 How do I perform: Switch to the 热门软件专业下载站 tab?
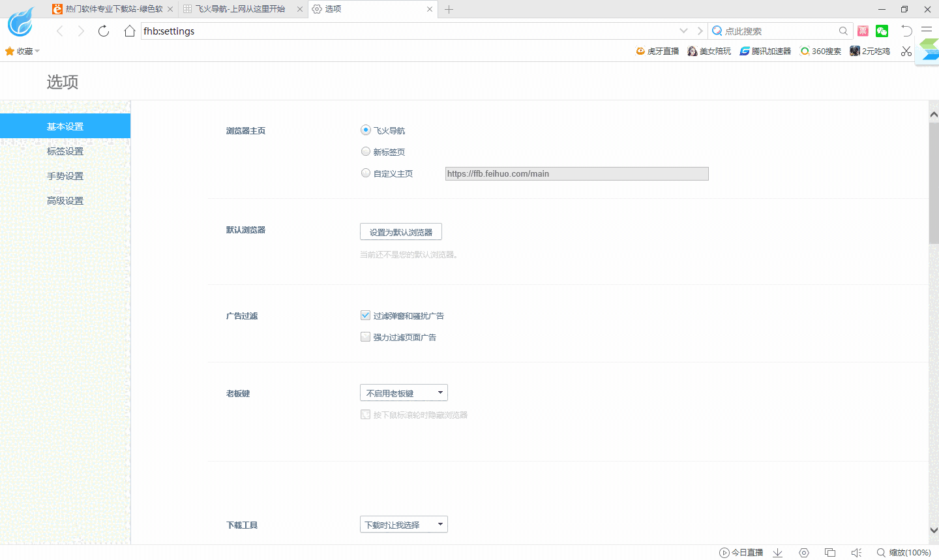click(x=113, y=9)
